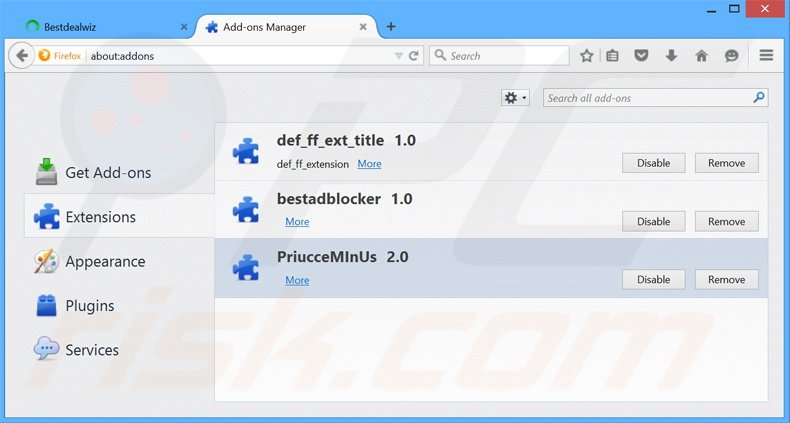Focus the Search all add-ons field

[655, 98]
